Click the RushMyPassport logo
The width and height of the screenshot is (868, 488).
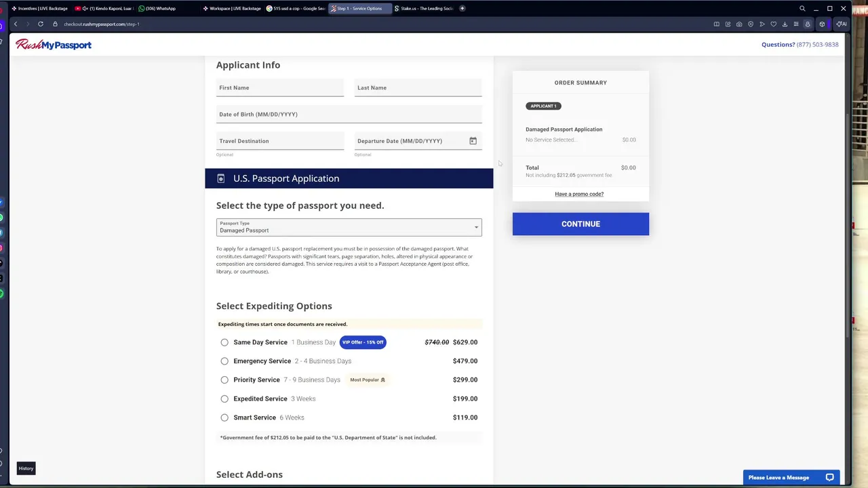(54, 45)
